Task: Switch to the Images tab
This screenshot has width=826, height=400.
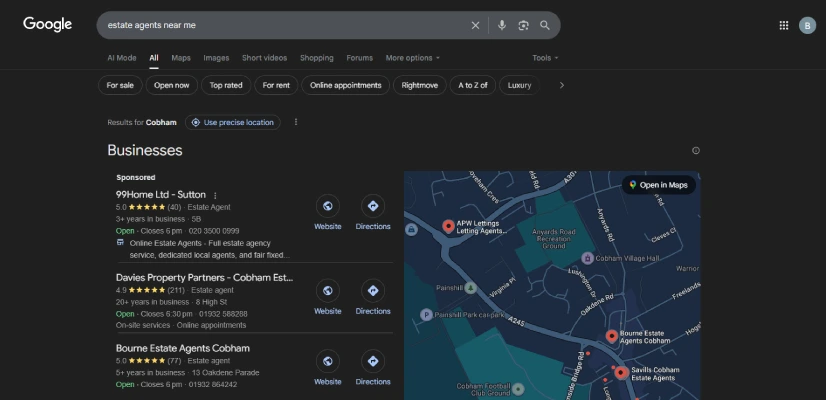Action: click(x=216, y=58)
